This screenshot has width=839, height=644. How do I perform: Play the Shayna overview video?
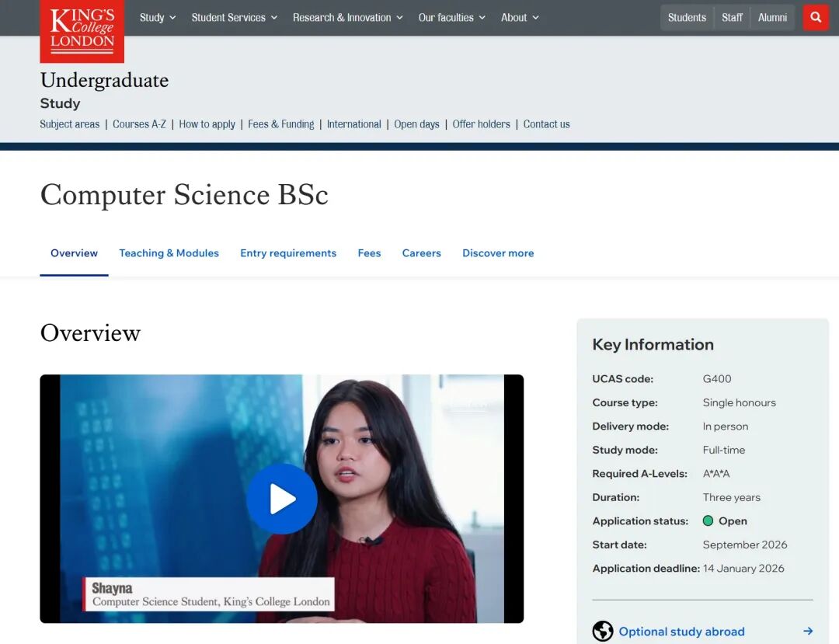coord(281,499)
